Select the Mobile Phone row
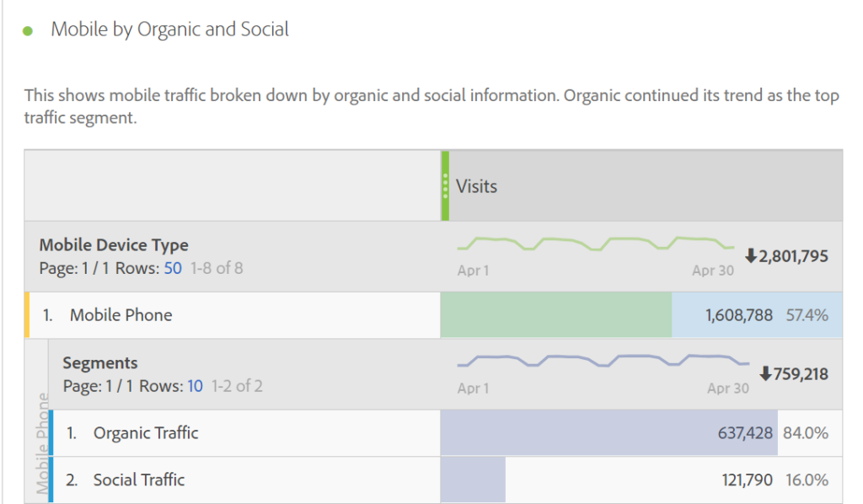The width and height of the screenshot is (863, 504). 121,315
